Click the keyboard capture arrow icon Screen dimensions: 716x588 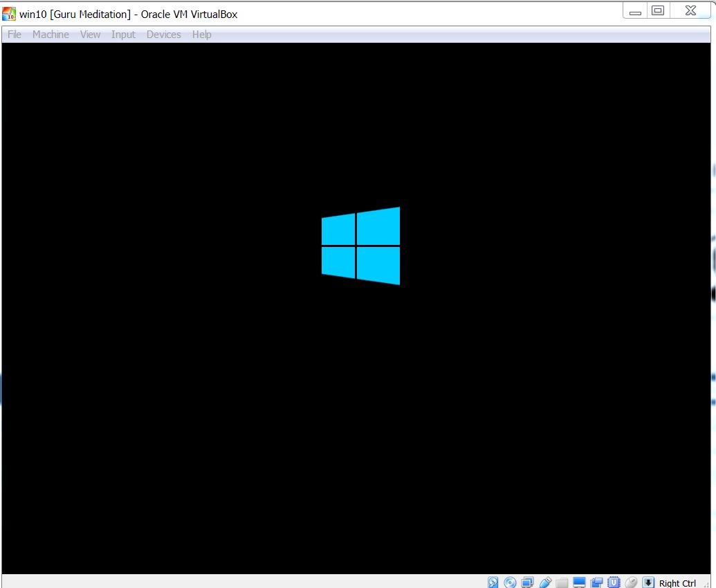[x=648, y=582]
